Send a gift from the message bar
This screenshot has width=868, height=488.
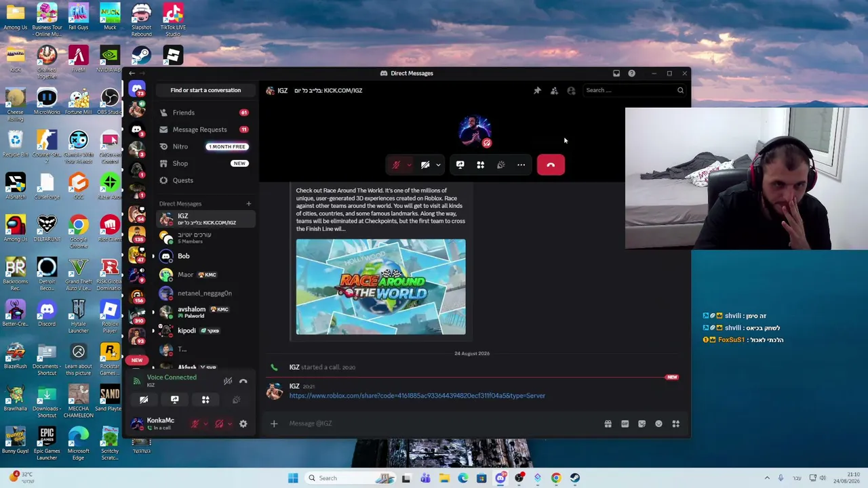608,424
